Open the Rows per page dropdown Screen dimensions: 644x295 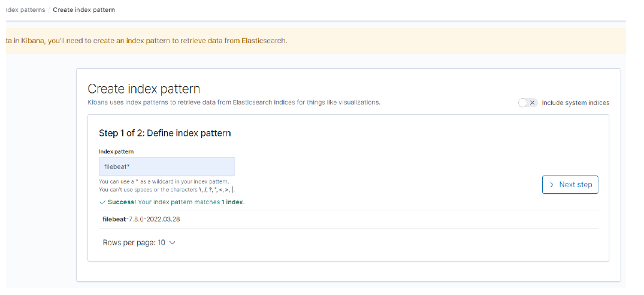click(139, 242)
